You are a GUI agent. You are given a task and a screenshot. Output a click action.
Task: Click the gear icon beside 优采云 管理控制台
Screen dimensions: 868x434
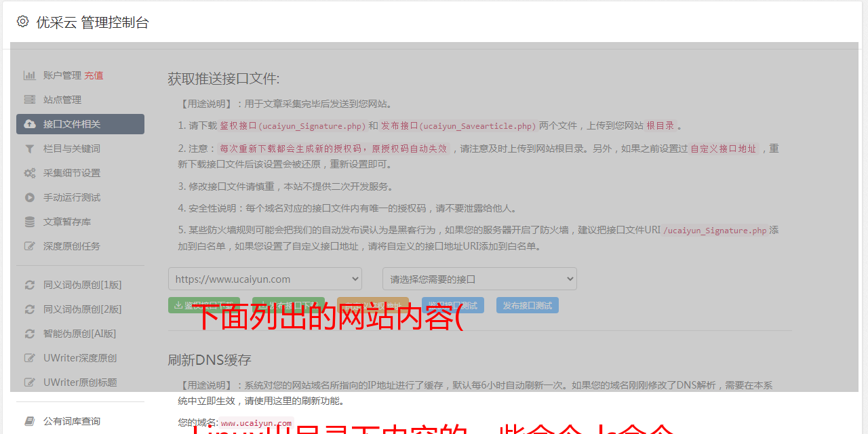coord(22,22)
